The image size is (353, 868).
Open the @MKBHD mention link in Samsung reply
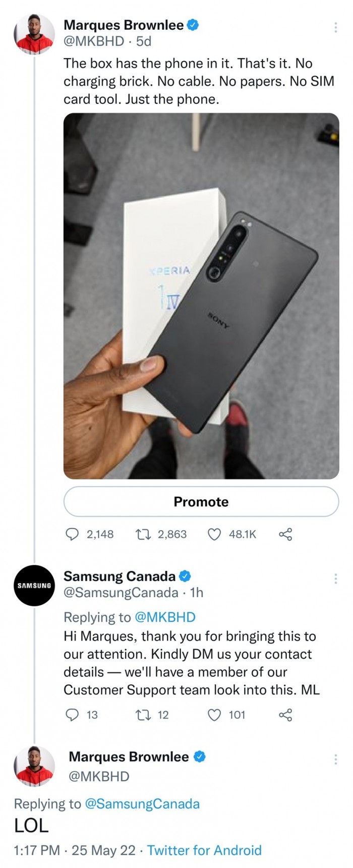pos(165,617)
